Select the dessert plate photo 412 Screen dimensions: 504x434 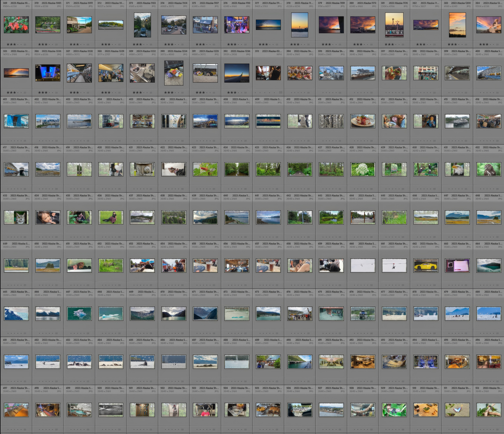tap(363, 121)
